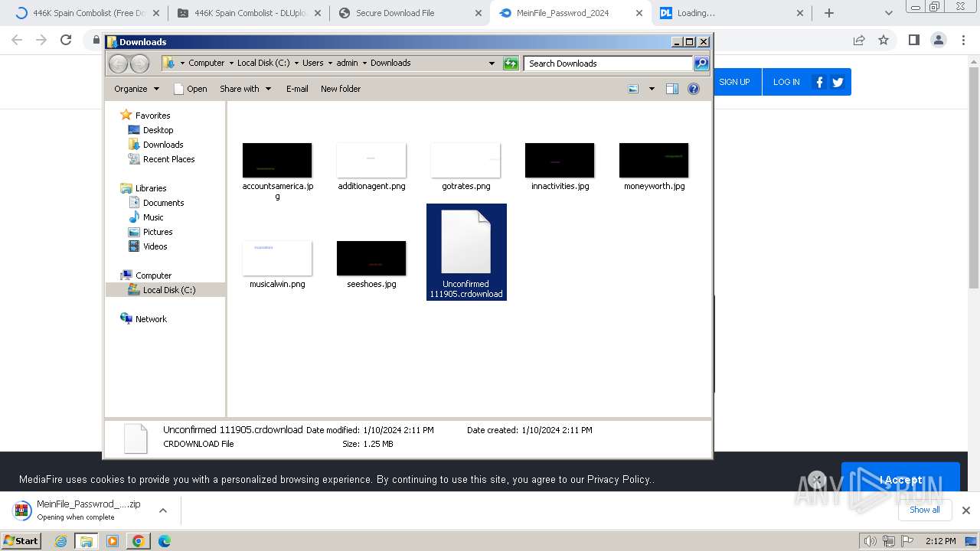Bookmark this page with the star icon
The width and height of the screenshot is (980, 551).
click(884, 41)
